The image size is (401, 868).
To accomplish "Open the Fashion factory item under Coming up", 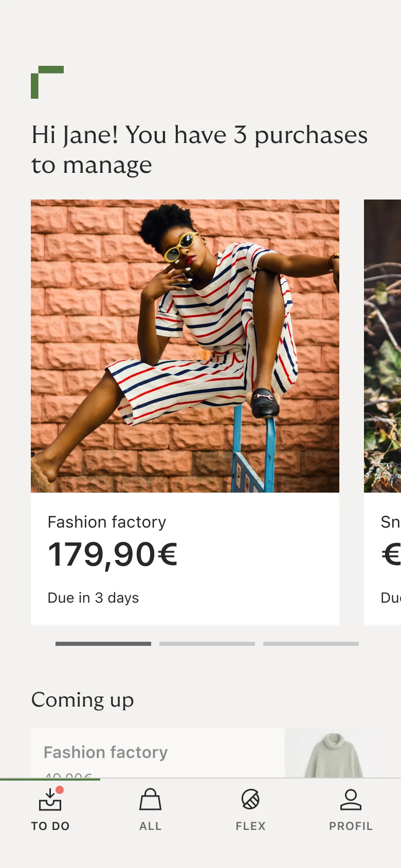I will [x=105, y=752].
